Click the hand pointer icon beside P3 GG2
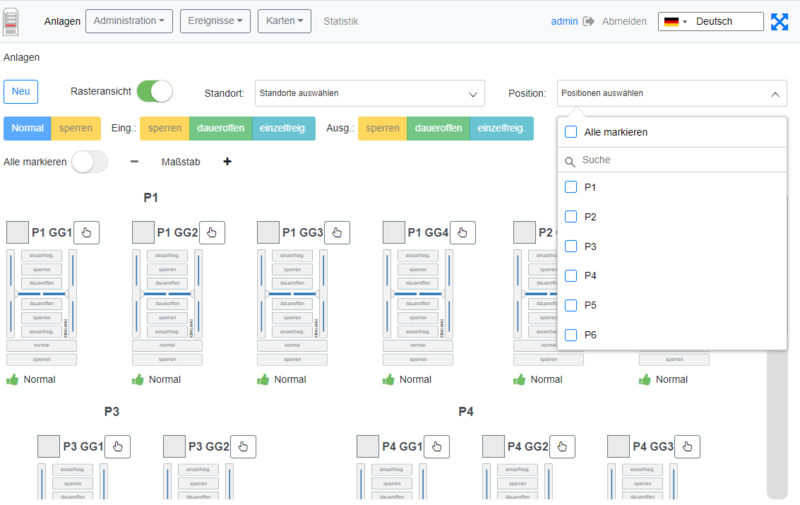The height and width of the screenshot is (505, 800). coord(243,447)
